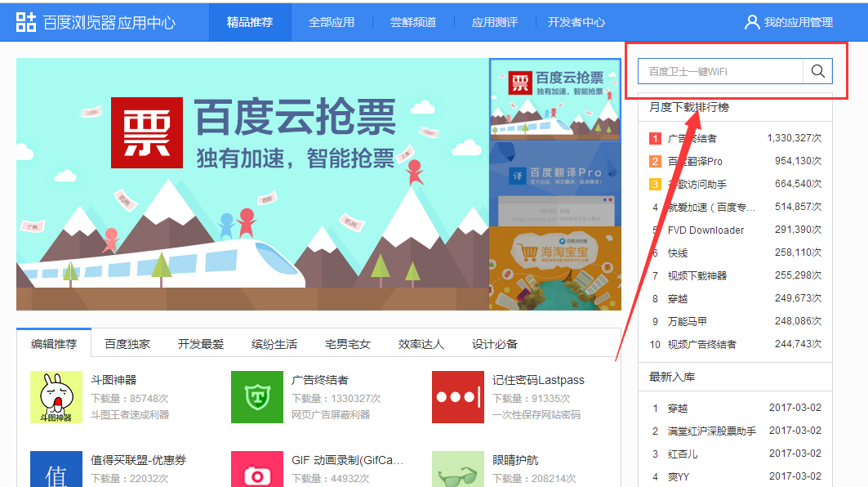The width and height of the screenshot is (868, 487).
Task: Open the 开发者中心 menu item
Action: pos(576,22)
